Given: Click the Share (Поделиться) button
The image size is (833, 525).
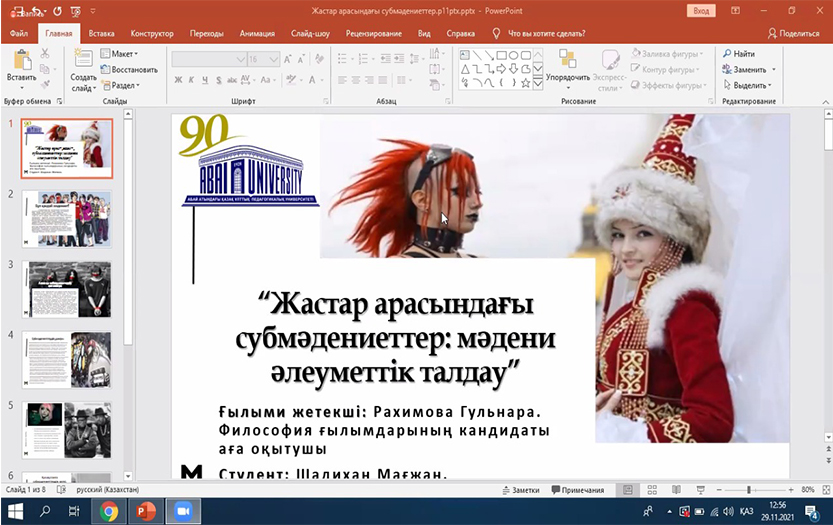Looking at the screenshot, I should (793, 33).
